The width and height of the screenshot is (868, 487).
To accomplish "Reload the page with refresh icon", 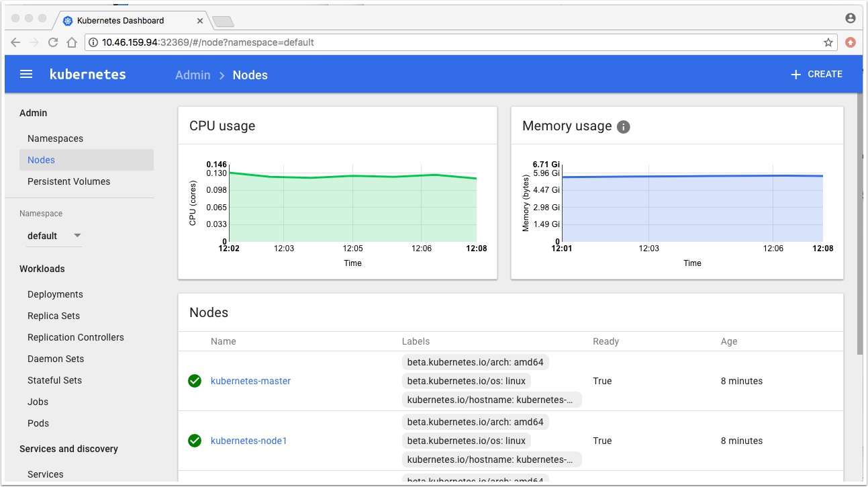I will click(53, 42).
